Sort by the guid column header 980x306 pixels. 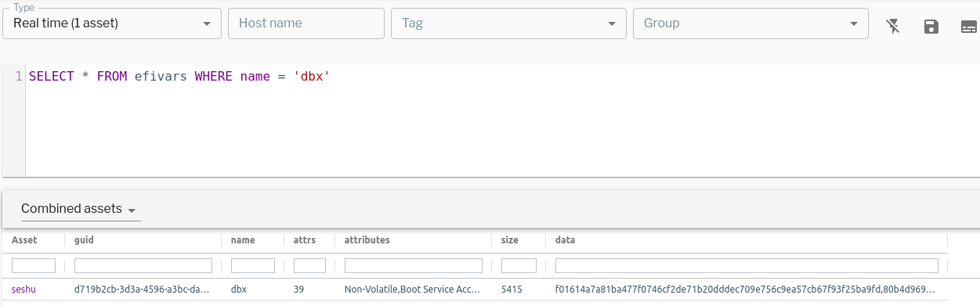(84, 240)
